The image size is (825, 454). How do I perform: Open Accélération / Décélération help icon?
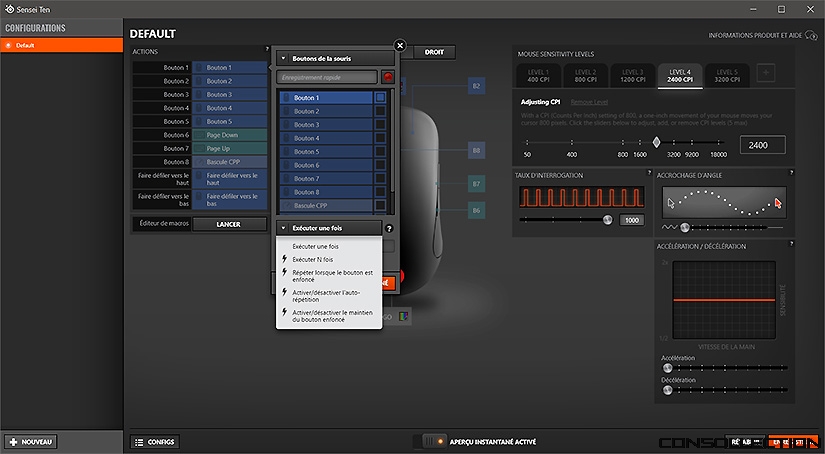pos(791,244)
